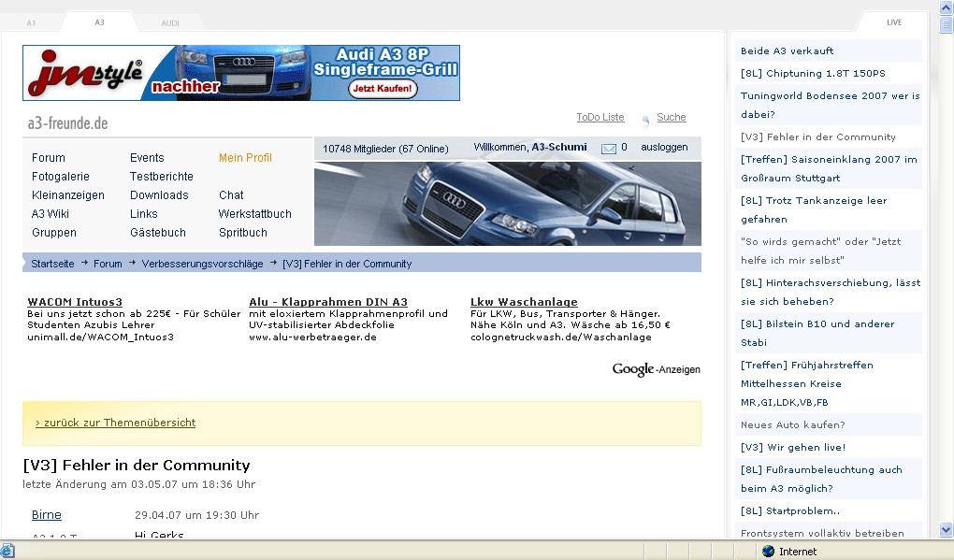Viewport: 954px width, 560px height.
Task: Open the jmstyle Audi A3 banner ad
Action: 241,73
